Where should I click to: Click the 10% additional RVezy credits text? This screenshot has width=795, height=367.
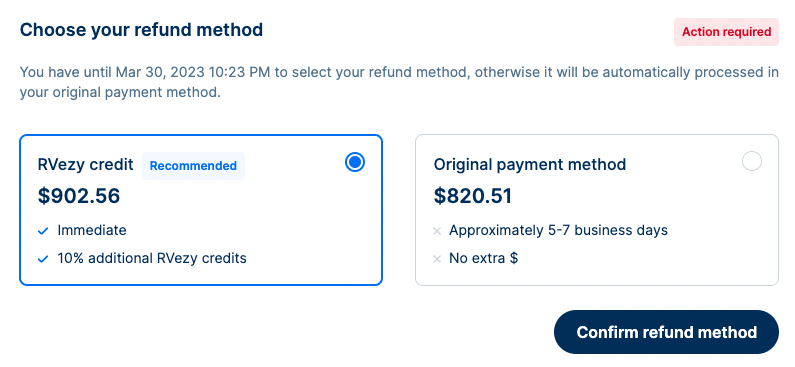(152, 258)
